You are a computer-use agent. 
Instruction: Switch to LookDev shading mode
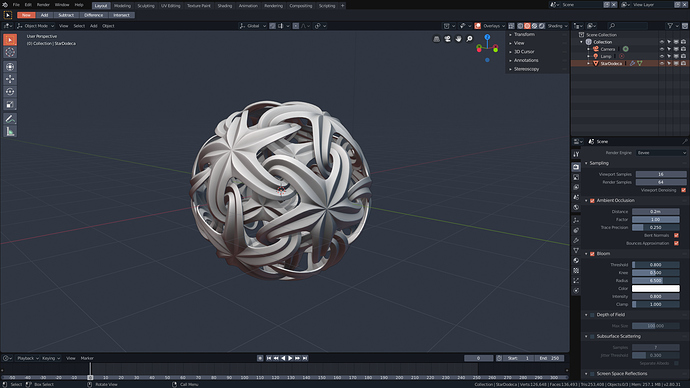534,26
